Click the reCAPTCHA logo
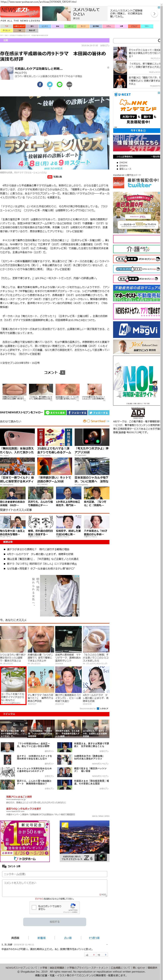Image resolution: width=163 pixels, height=980 pixels. click(73, 906)
